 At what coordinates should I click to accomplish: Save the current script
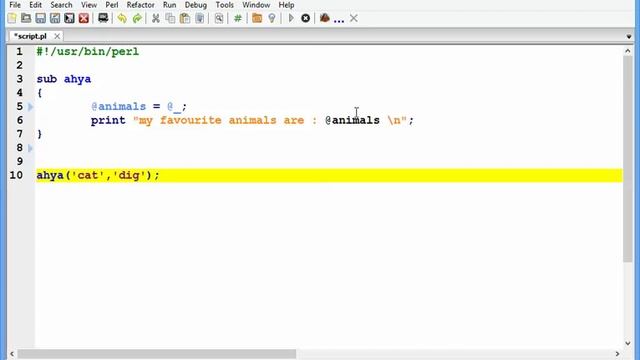pos(40,18)
